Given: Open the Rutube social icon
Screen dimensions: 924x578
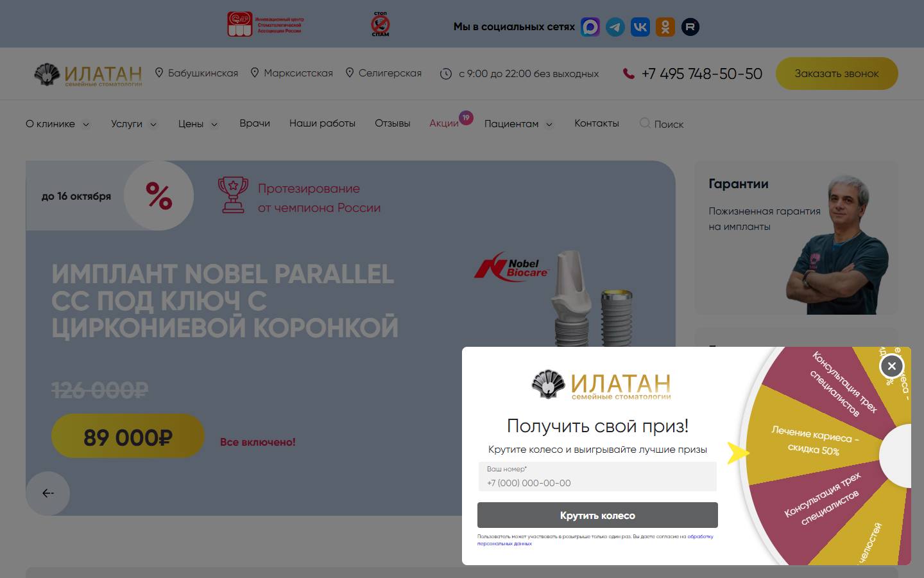Looking at the screenshot, I should (x=690, y=27).
